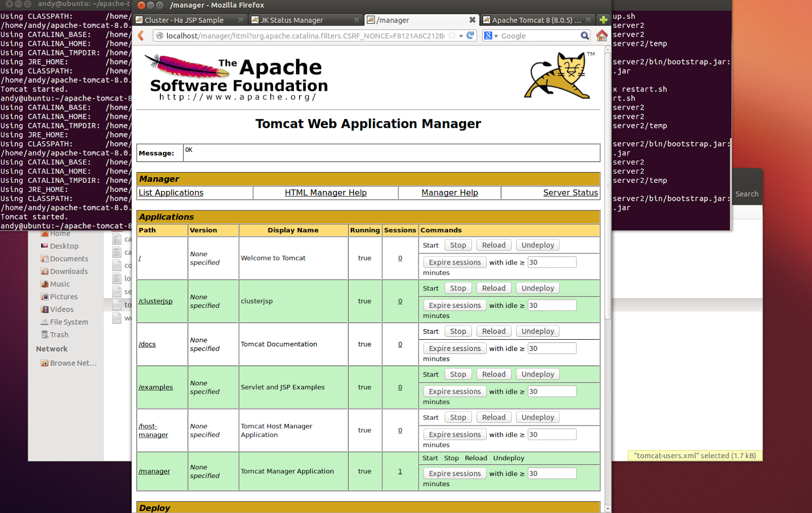Open the List Applications link
The height and width of the screenshot is (513, 812).
pos(171,193)
